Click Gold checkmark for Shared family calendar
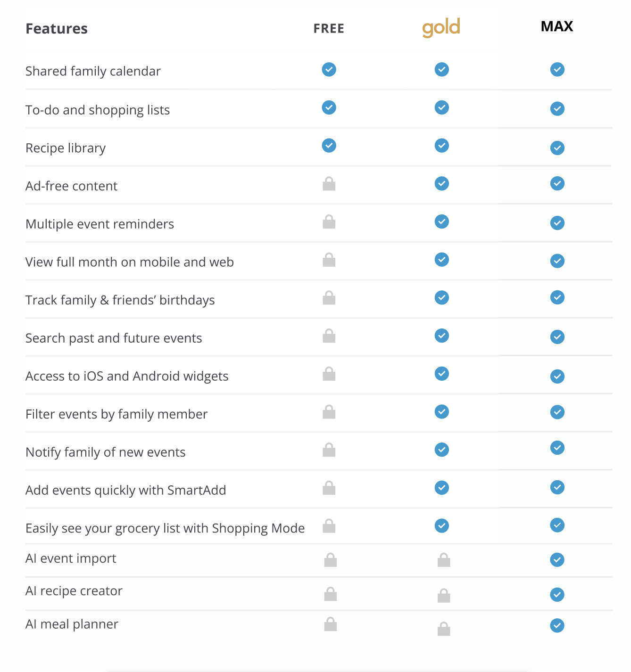 (442, 69)
